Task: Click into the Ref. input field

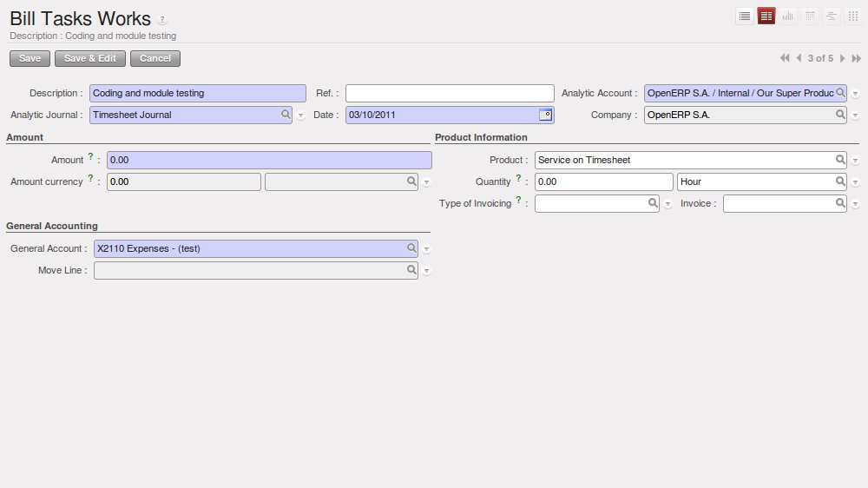Action: pos(450,93)
